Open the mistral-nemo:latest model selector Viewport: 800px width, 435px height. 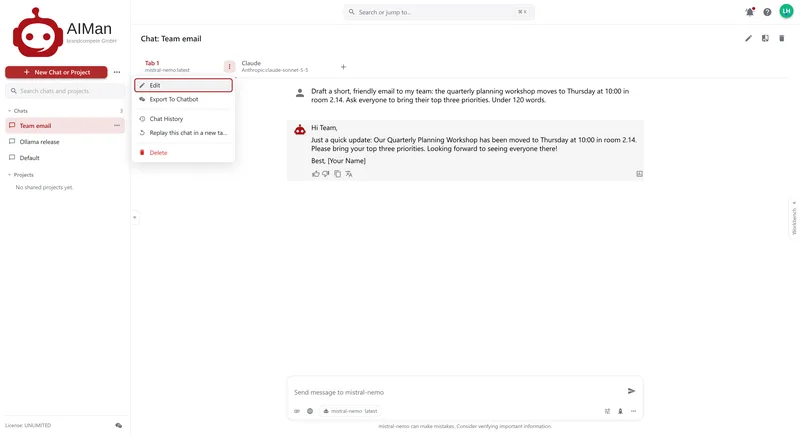point(351,411)
